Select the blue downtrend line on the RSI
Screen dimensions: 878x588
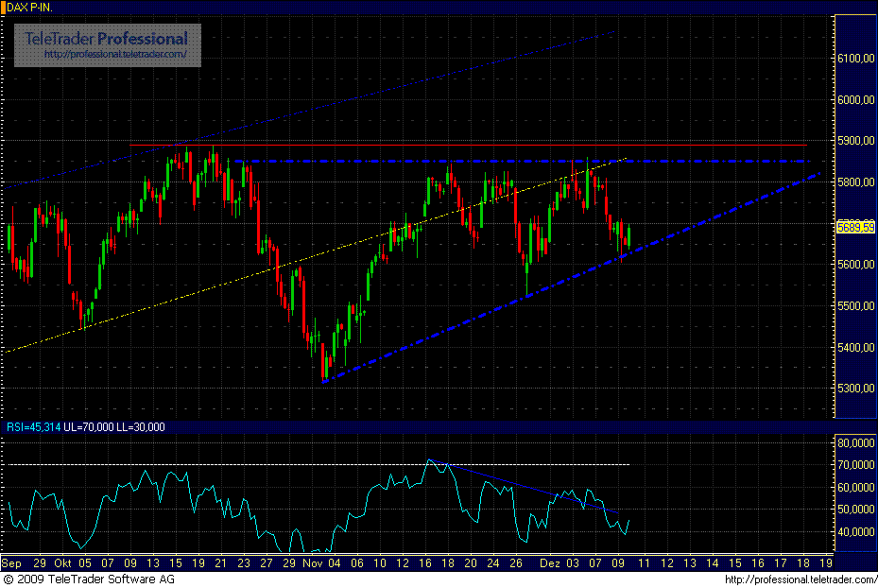[x=524, y=487]
